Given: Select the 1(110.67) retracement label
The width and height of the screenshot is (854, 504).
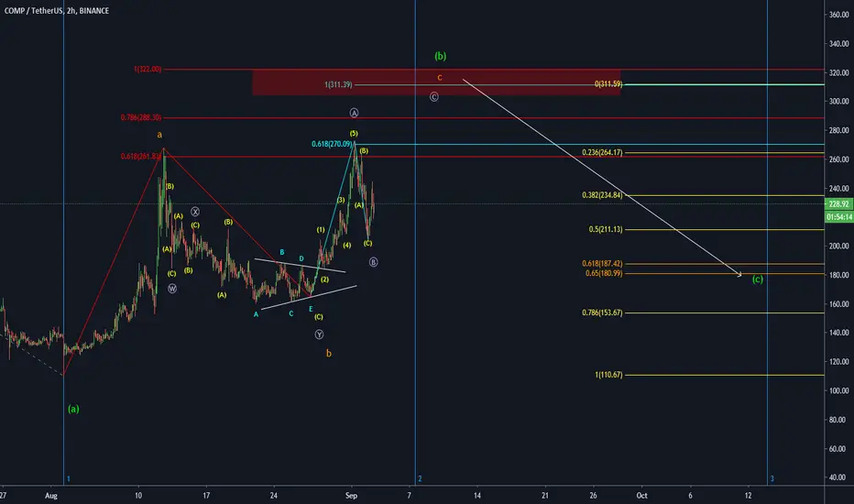Looking at the screenshot, I should point(608,375).
